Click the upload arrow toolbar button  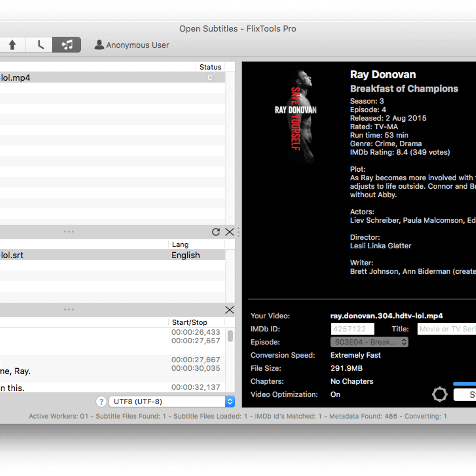tap(12, 45)
